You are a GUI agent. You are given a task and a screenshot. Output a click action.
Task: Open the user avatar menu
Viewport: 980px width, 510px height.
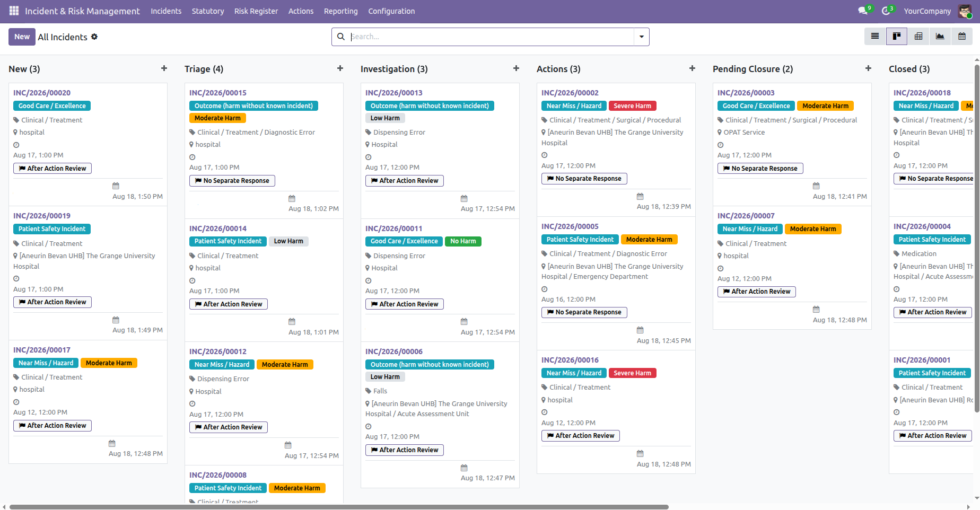point(965,11)
